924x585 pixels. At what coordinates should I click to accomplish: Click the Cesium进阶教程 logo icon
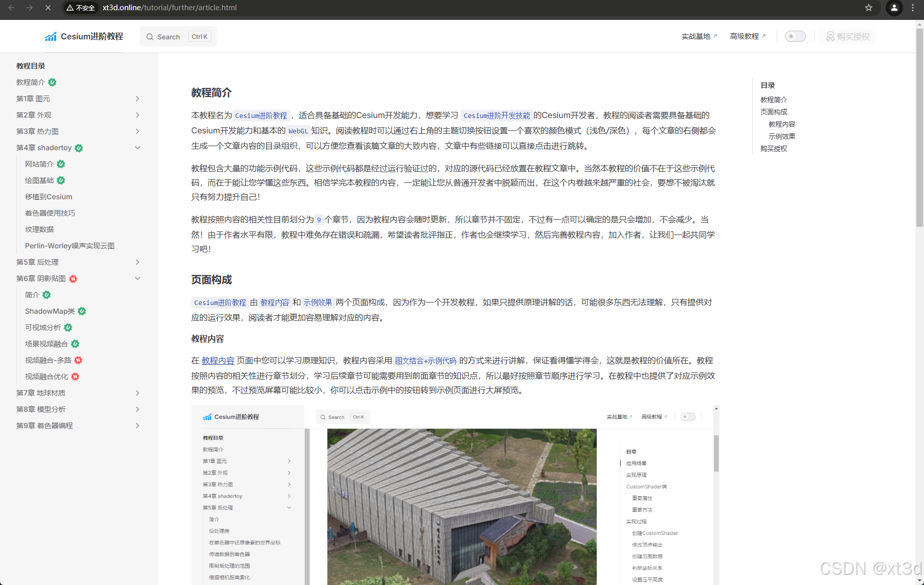coord(51,37)
